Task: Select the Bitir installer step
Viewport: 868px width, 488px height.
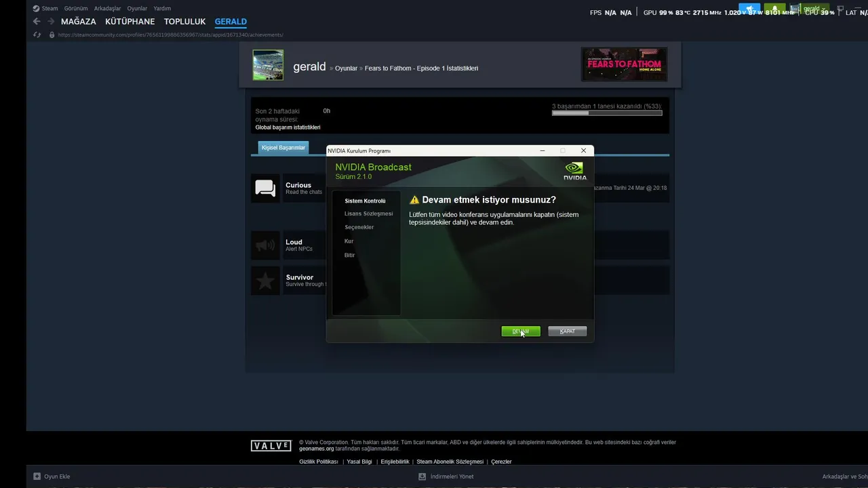Action: pos(349,255)
